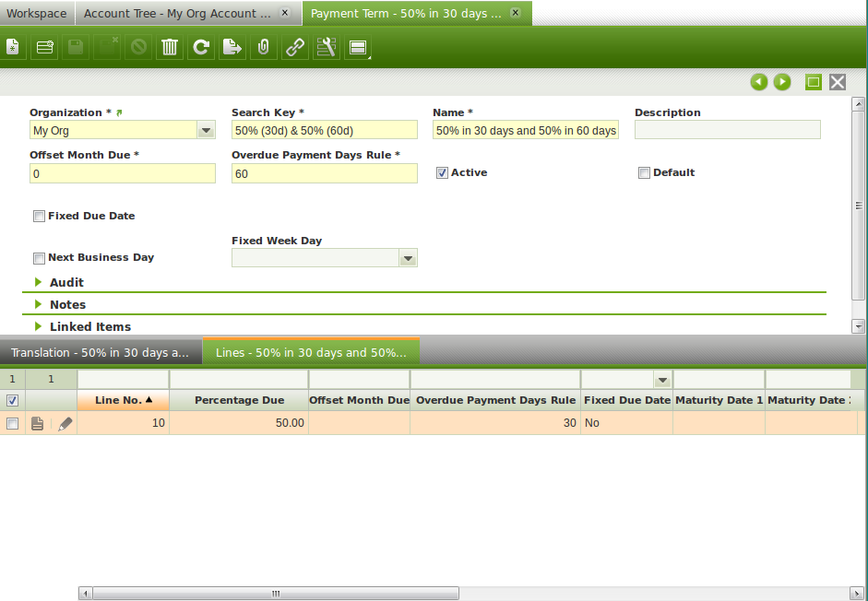Open the Organization dropdown
This screenshot has width=868, height=601.
tap(206, 131)
